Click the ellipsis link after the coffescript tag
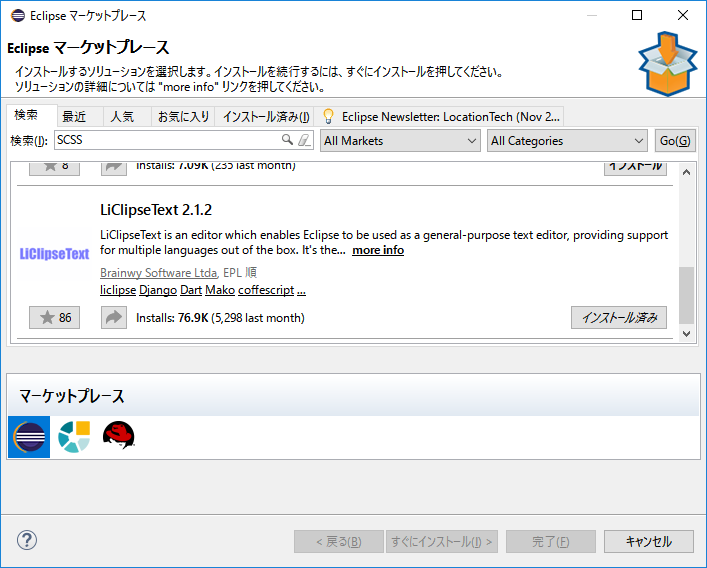This screenshot has width=707, height=568. (301, 290)
